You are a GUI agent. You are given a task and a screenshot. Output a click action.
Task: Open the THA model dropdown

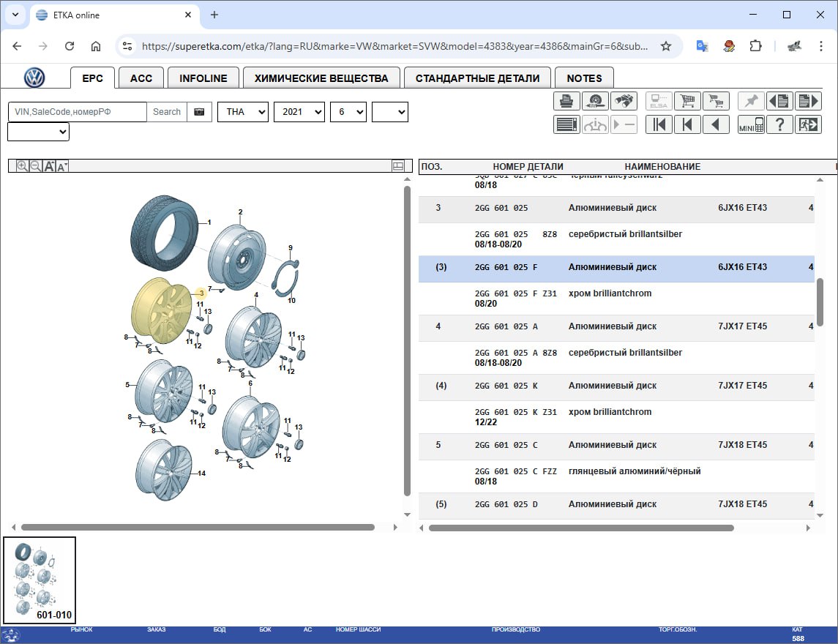coord(243,112)
